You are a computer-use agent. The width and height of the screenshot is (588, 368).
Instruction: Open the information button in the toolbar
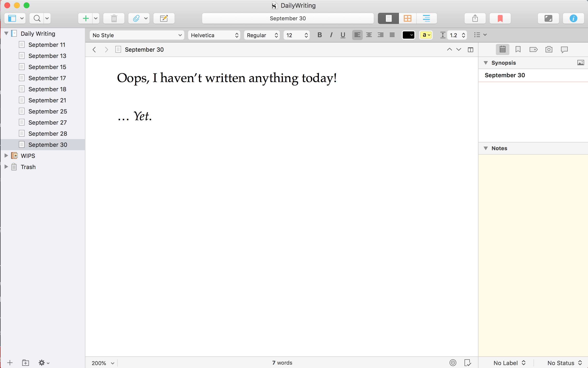pyautogui.click(x=573, y=18)
